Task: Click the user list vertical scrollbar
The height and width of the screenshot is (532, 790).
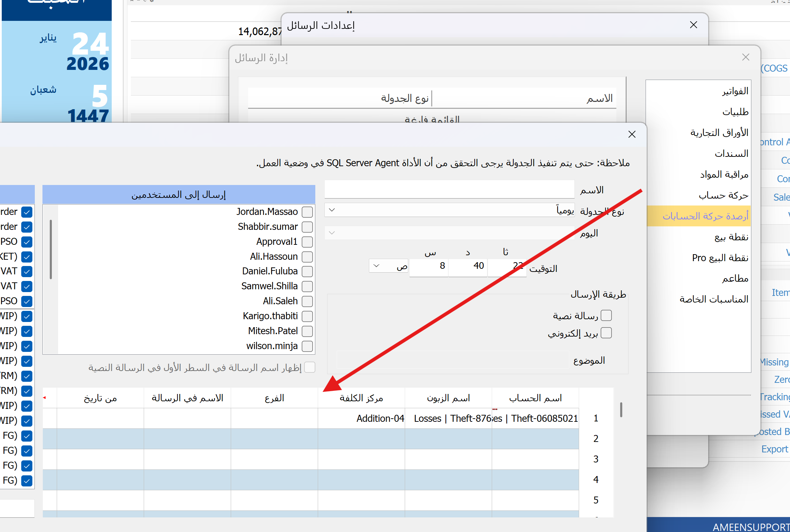Action: pos(51,250)
